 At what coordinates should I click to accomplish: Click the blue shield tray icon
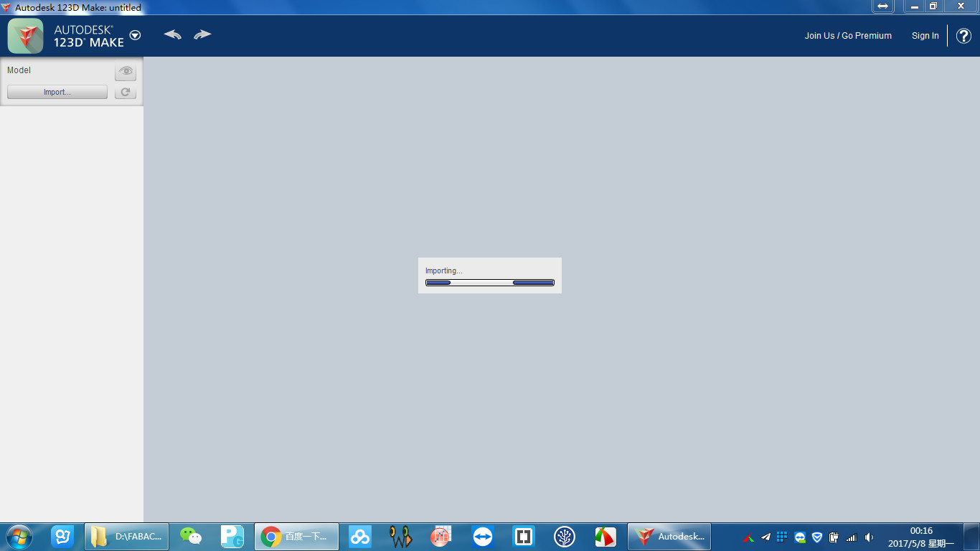point(816,537)
